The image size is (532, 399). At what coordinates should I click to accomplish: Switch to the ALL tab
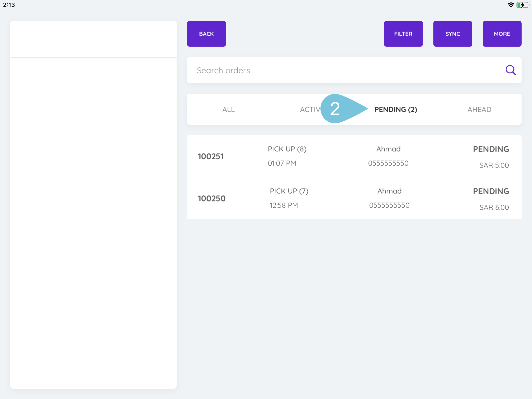[x=228, y=109]
